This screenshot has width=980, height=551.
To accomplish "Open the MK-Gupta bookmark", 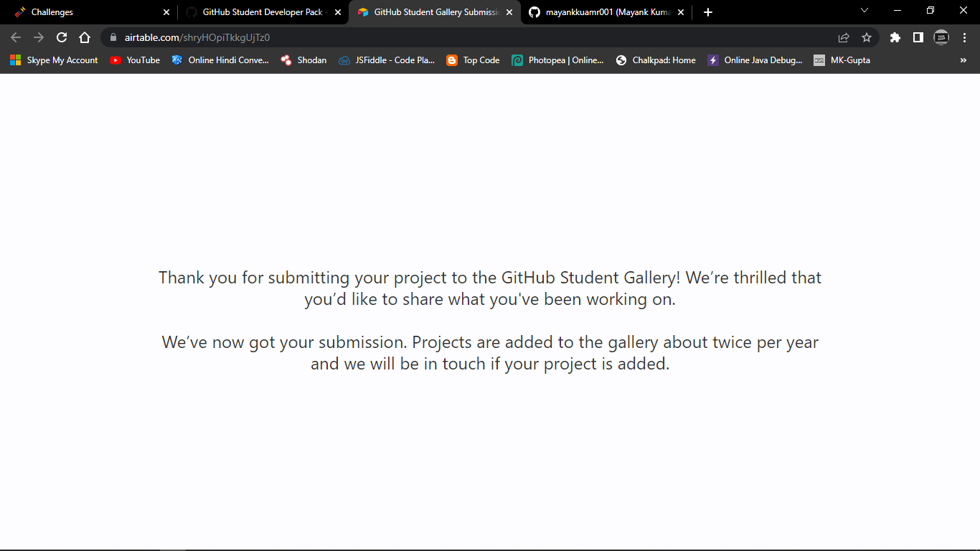I will click(842, 60).
